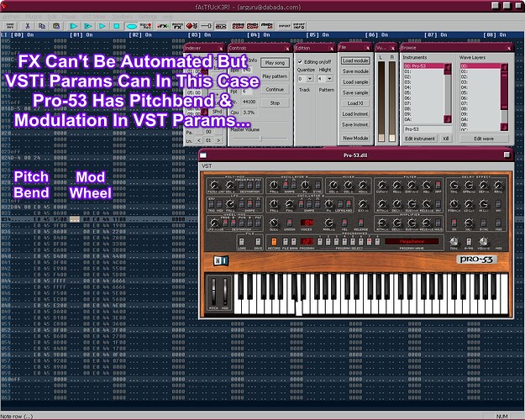Click the Play Song toolbar icon

(73, 26)
